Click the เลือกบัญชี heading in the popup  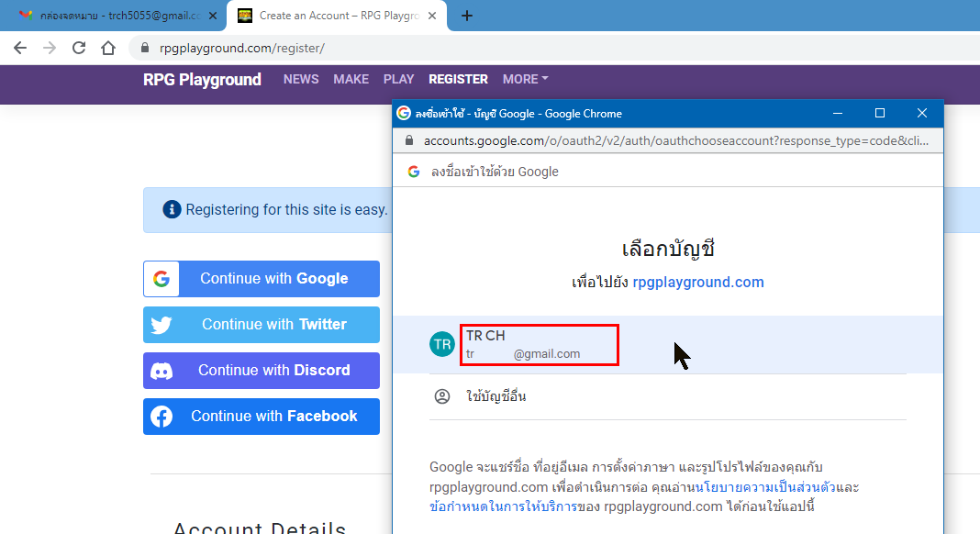click(x=668, y=249)
